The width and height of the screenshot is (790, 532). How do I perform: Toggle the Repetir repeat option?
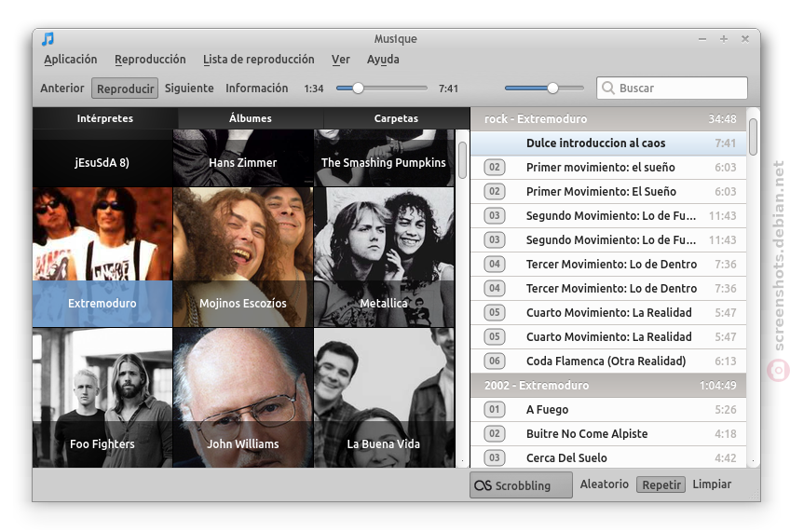click(661, 484)
